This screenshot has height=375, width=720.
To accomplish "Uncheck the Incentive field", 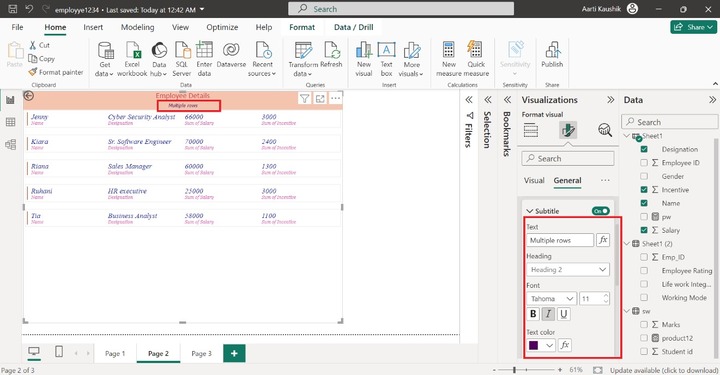I will coord(644,190).
